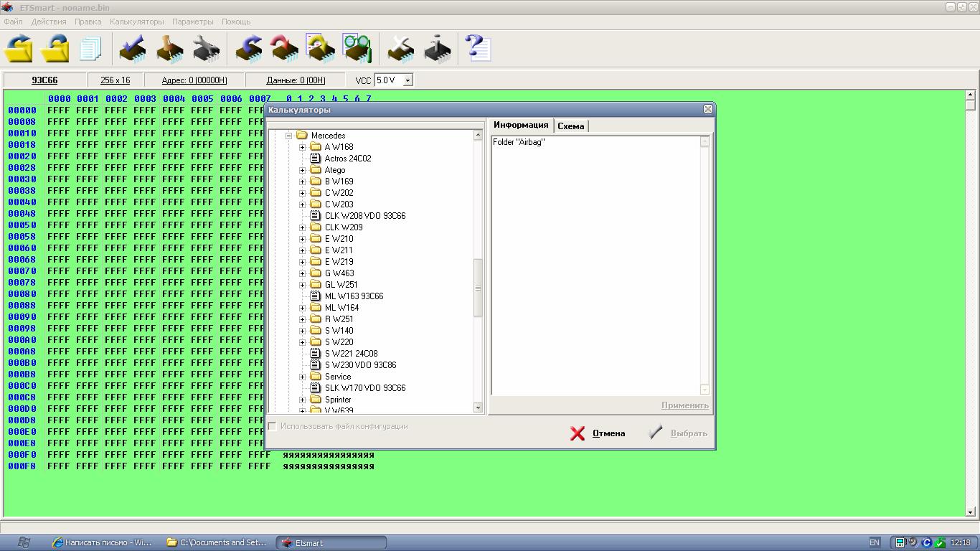Switch to C:\Documents and Set... taskbar window
Viewport: 980px width, 551px height.
pos(217,542)
